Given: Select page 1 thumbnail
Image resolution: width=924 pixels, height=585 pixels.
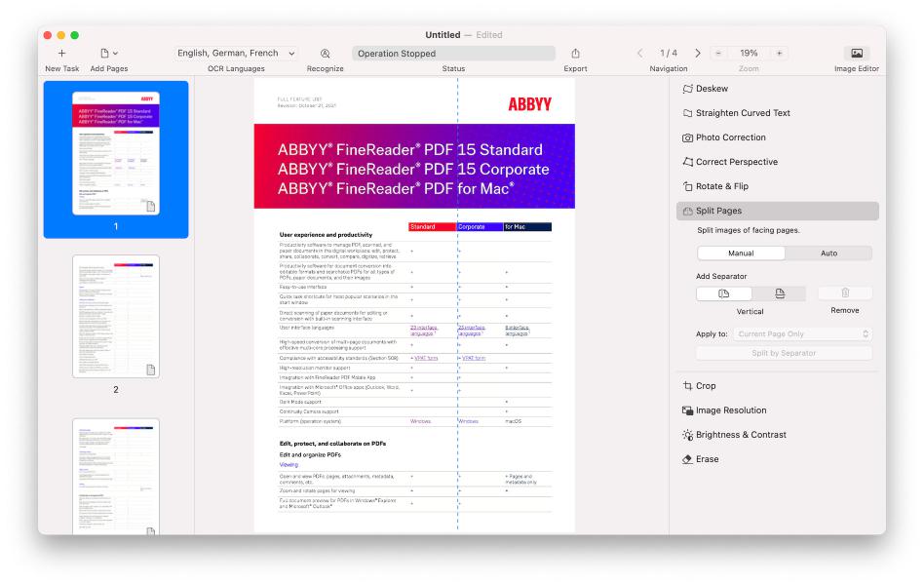Looking at the screenshot, I should coord(116,153).
